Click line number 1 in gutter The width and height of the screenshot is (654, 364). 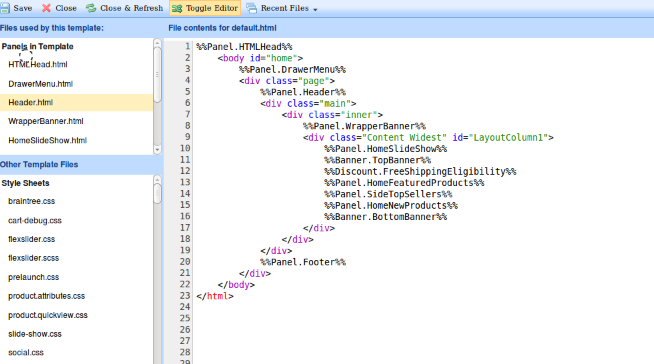[187, 46]
